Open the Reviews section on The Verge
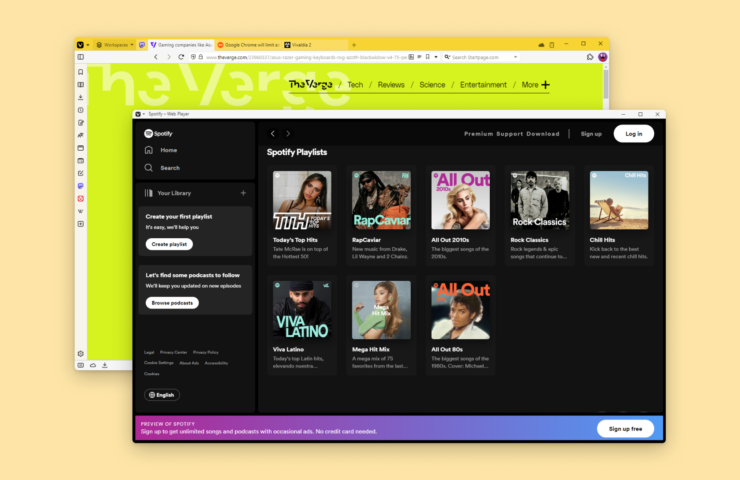The width and height of the screenshot is (740, 480). click(391, 85)
